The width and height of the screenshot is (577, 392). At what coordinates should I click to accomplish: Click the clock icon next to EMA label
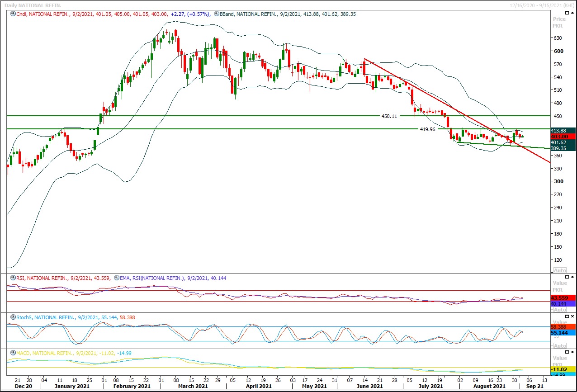coord(117,278)
